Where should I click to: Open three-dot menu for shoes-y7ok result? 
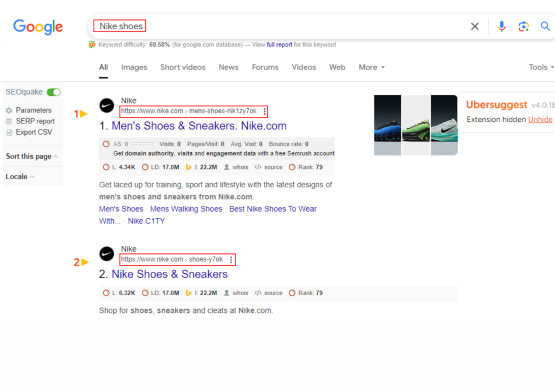coord(231,260)
